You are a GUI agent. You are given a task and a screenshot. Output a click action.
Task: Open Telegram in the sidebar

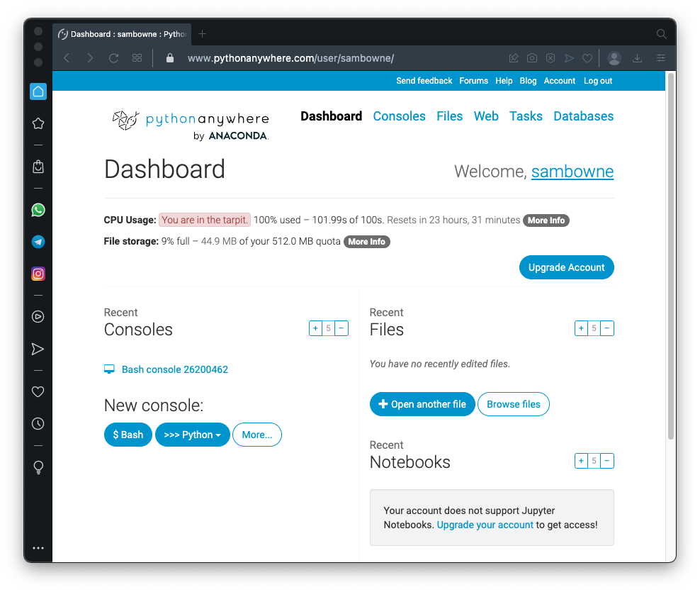(38, 242)
